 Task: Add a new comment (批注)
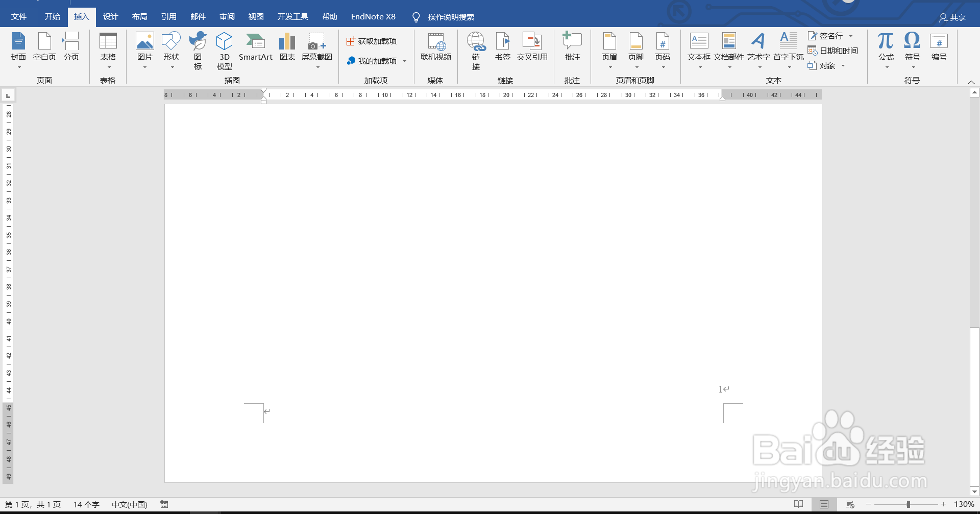click(572, 47)
